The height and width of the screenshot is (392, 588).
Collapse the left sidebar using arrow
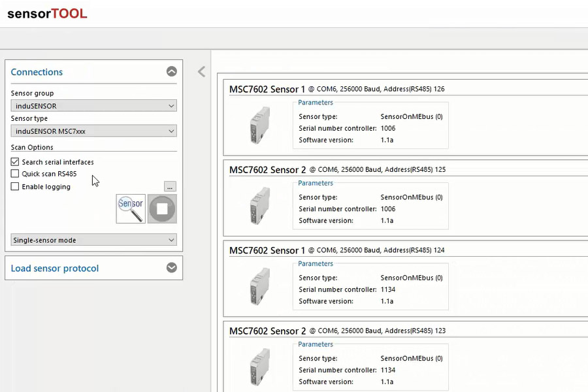201,72
